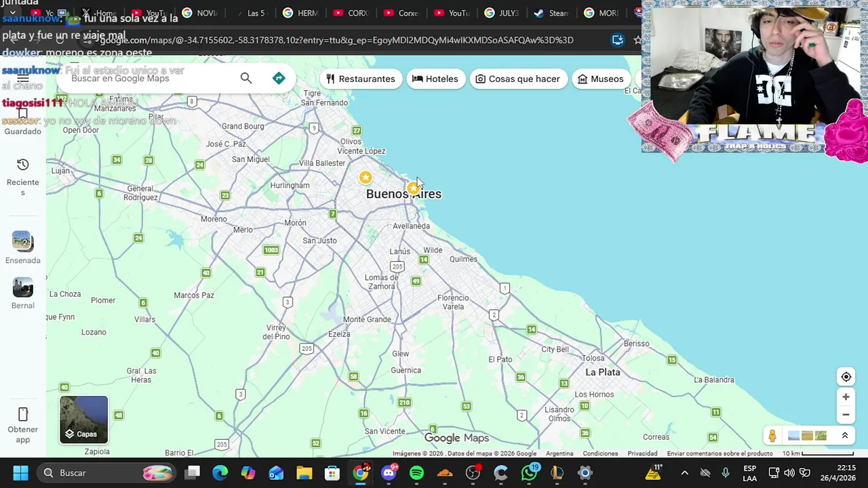Open the Guardado saved places sidebar item
This screenshot has height=488, width=868.
click(x=22, y=122)
